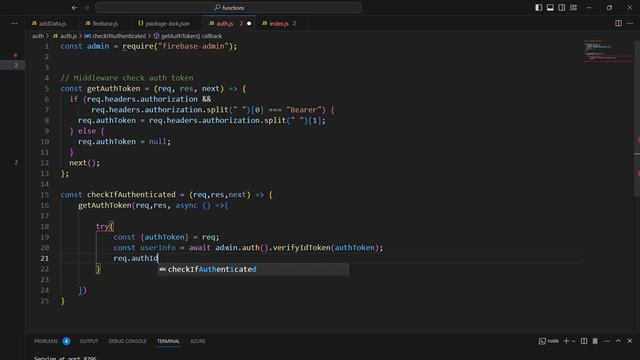Click line number 21 in the gutter
Screen dimensions: 640x360
44,258
